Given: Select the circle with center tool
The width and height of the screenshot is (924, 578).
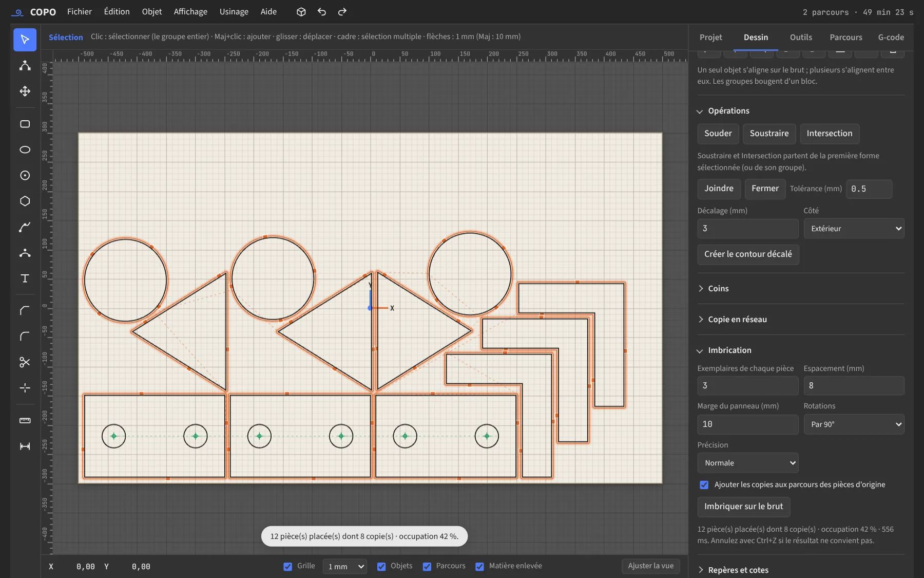Looking at the screenshot, I should [25, 175].
